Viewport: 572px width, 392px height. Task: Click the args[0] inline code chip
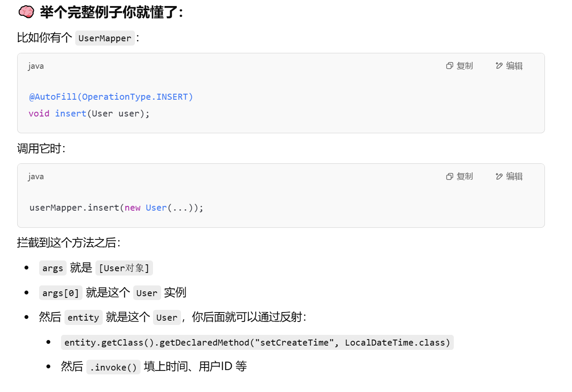click(x=60, y=293)
